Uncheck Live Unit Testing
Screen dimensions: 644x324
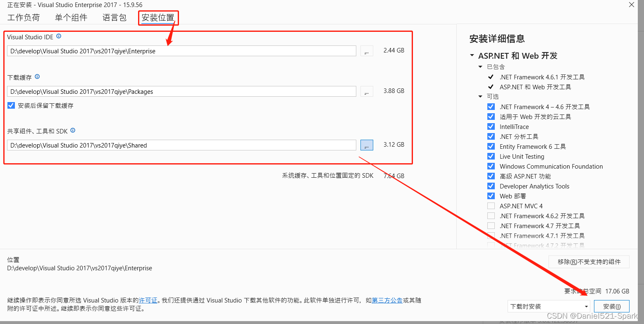click(x=491, y=156)
